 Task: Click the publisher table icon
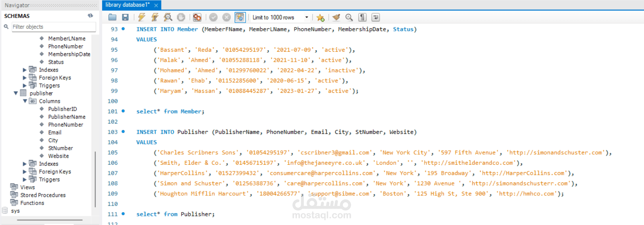click(x=23, y=93)
